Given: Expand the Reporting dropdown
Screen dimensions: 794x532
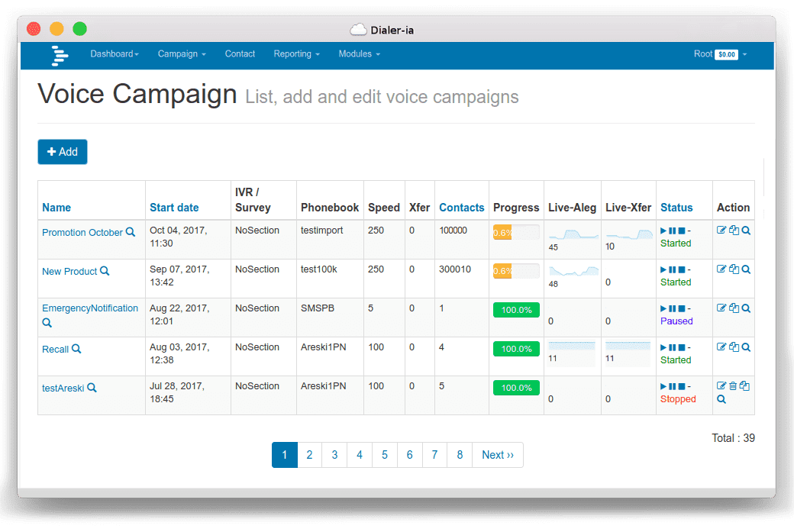Looking at the screenshot, I should pos(296,54).
